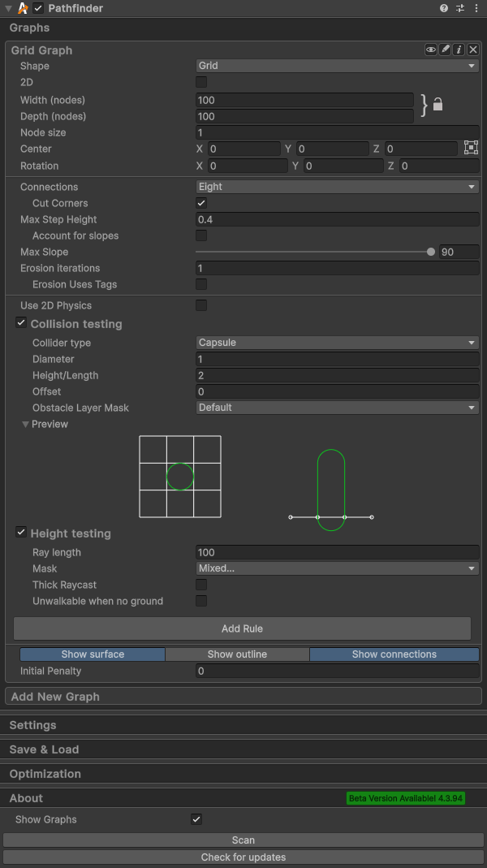Viewport: 487px width, 868px height.
Task: Uncheck the Collision testing checkbox
Action: [x=21, y=323]
